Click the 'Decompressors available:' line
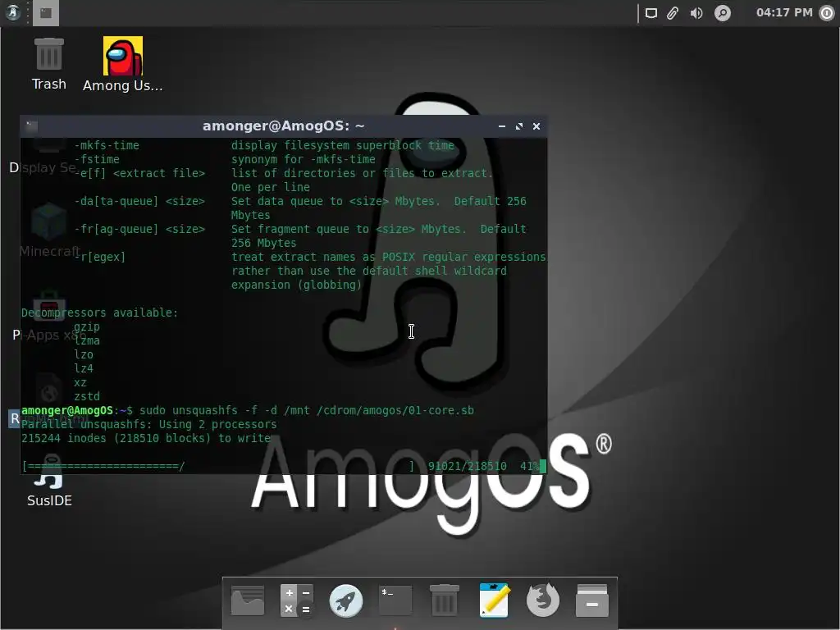The height and width of the screenshot is (630, 840). pos(99,313)
